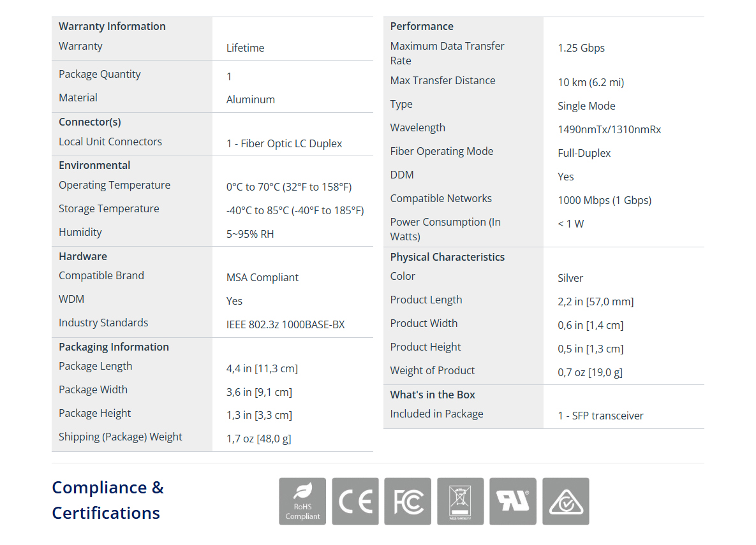The width and height of the screenshot is (756, 545).
Task: Click the Power Consumption (In Watts) label
Action: tap(445, 229)
